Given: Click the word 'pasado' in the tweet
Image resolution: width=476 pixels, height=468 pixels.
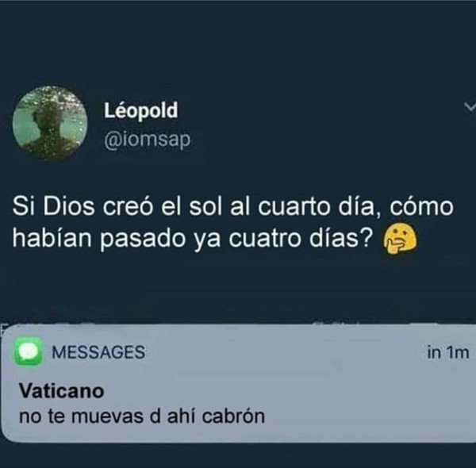Looking at the screenshot, I should pyautogui.click(x=143, y=240).
